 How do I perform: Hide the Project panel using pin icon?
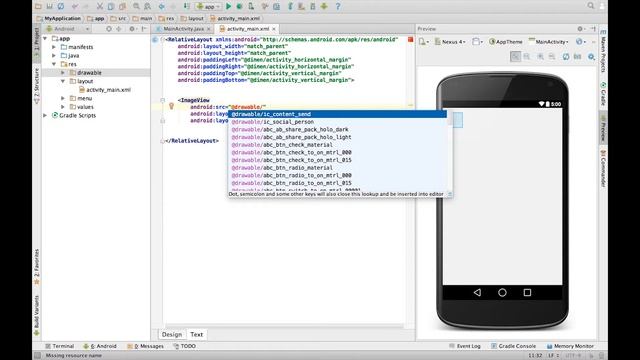pyautogui.click(x=144, y=29)
